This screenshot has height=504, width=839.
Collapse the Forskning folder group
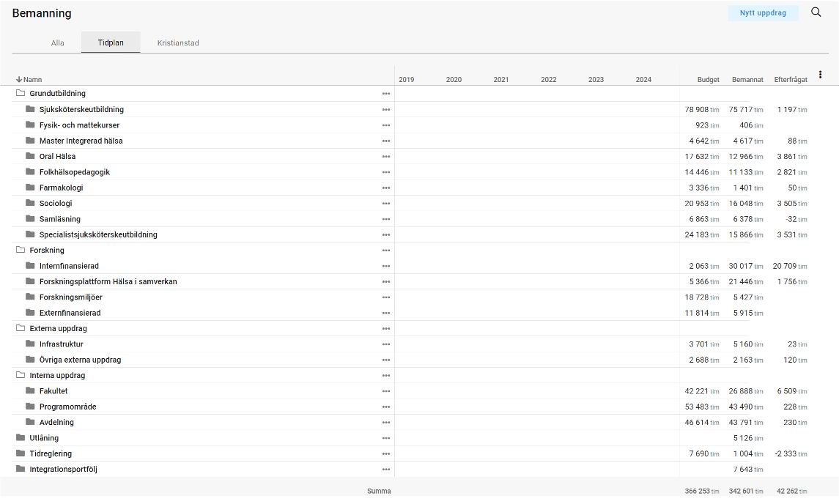[21, 251]
